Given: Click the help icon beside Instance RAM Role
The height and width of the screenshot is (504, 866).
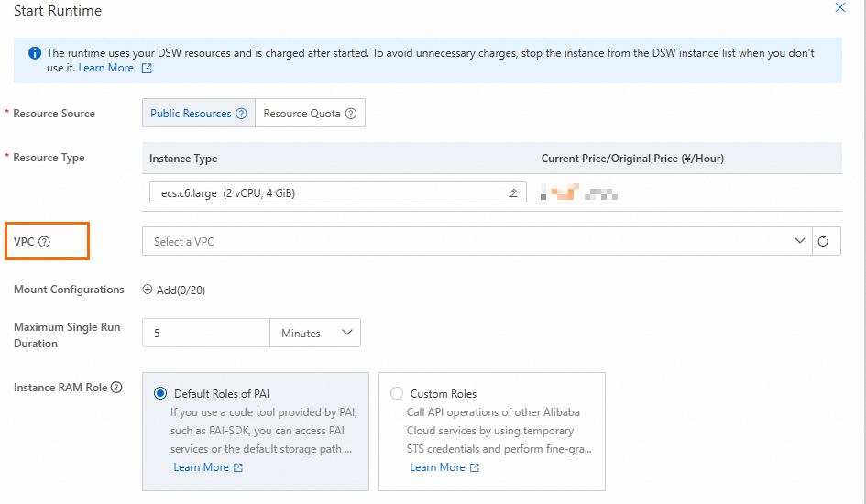Looking at the screenshot, I should click(x=116, y=388).
